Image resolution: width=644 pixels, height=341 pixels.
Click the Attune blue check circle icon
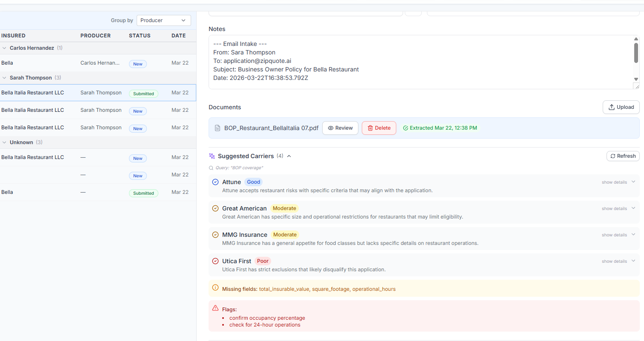215,182
